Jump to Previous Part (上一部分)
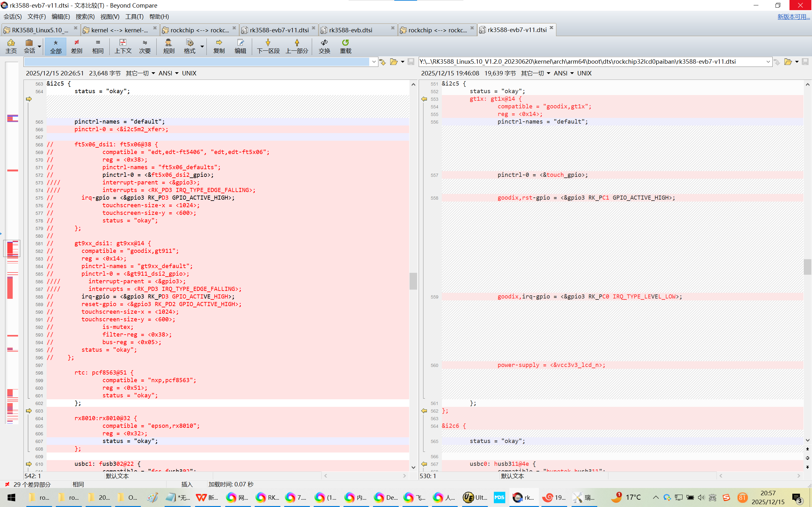 coord(297,46)
